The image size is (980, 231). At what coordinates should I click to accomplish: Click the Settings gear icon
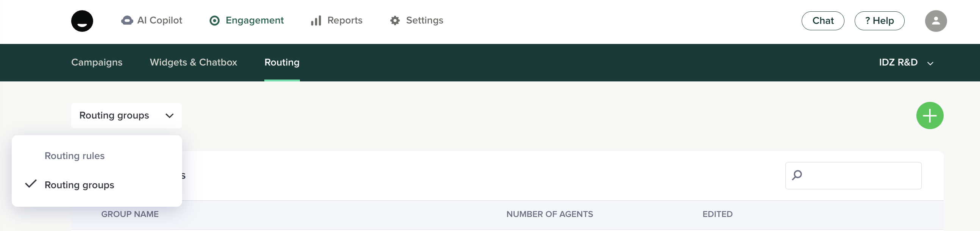click(395, 20)
